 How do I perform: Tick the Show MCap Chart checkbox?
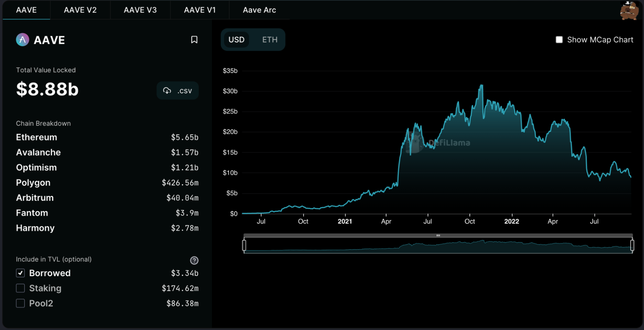559,40
